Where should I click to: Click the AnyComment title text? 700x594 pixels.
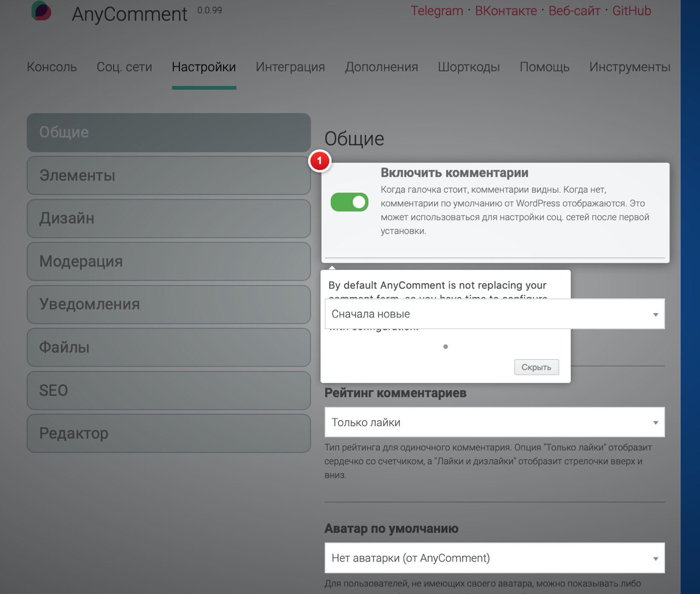click(x=130, y=14)
